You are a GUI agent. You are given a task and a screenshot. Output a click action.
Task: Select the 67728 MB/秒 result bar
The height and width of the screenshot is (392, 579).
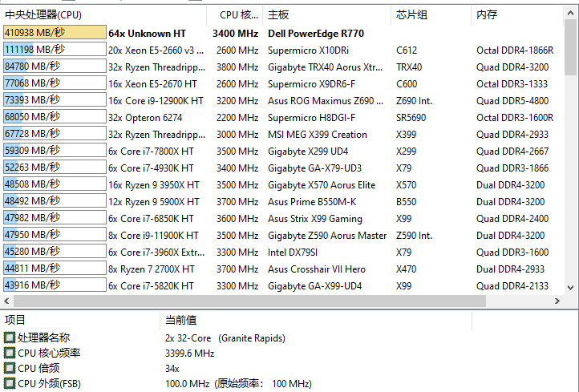coord(55,133)
